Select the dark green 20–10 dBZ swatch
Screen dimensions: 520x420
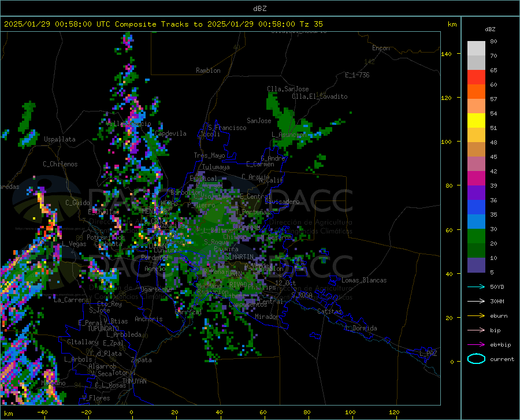[476, 251]
